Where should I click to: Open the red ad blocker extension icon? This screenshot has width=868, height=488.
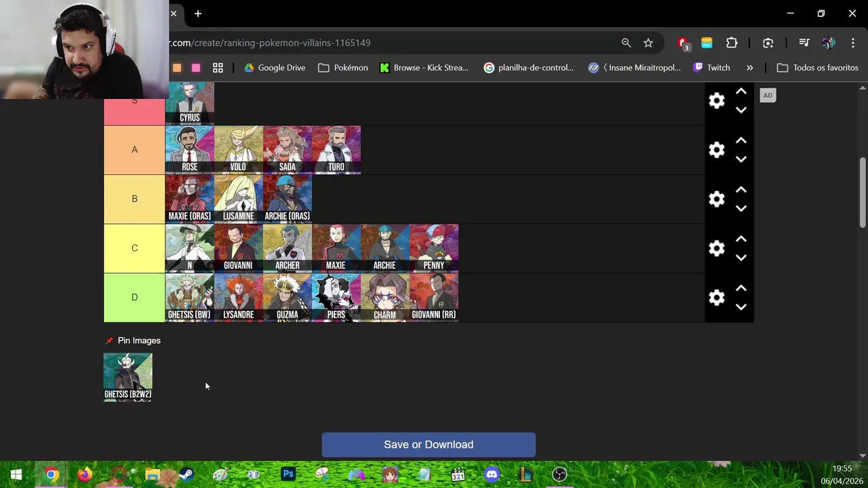[684, 43]
